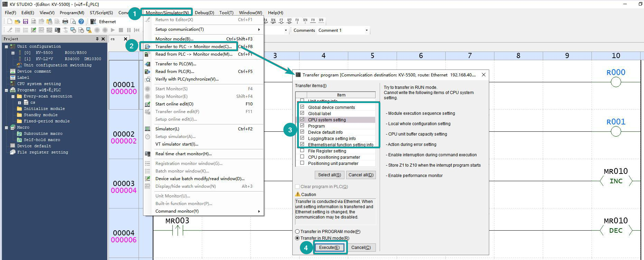
Task: Insert SF7 negated output coil
Action: tap(289, 21)
